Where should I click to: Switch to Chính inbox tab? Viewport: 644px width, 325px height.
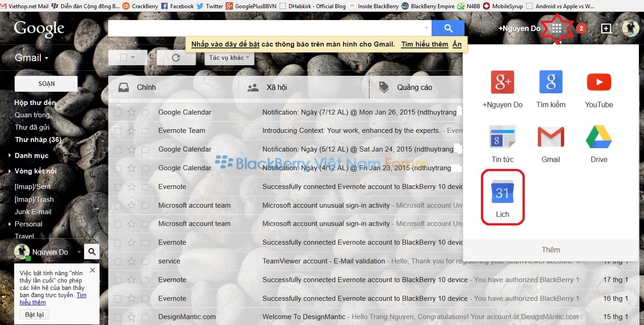click(173, 87)
